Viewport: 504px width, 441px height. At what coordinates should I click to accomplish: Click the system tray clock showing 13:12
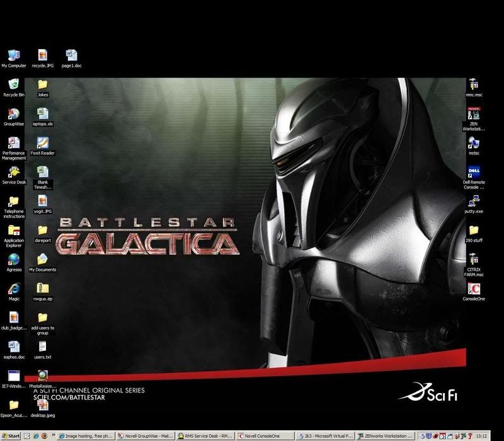tap(481, 436)
